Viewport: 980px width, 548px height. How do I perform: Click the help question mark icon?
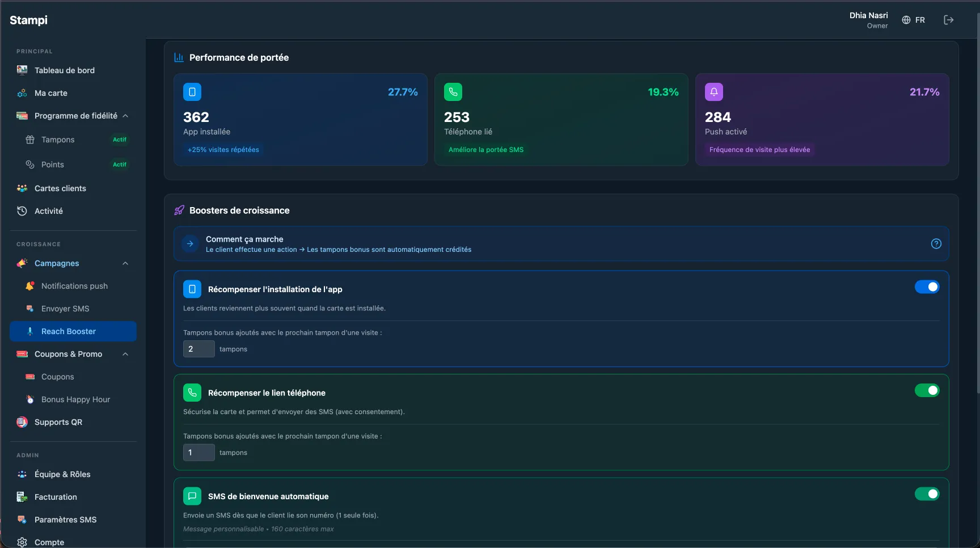point(936,243)
